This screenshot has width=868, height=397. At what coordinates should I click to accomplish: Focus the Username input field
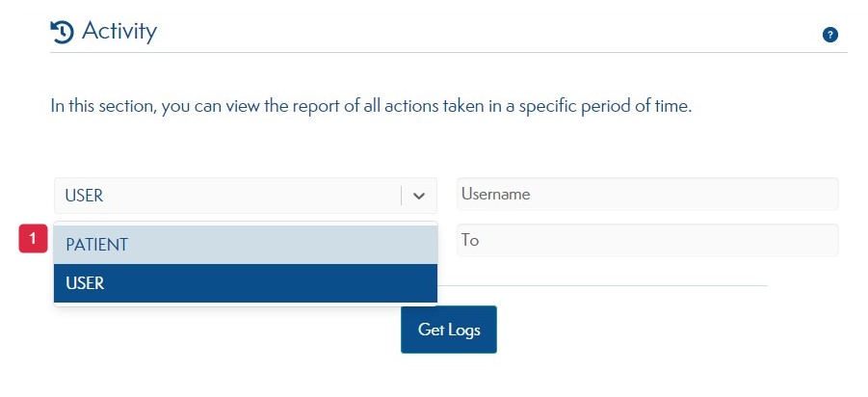click(647, 194)
